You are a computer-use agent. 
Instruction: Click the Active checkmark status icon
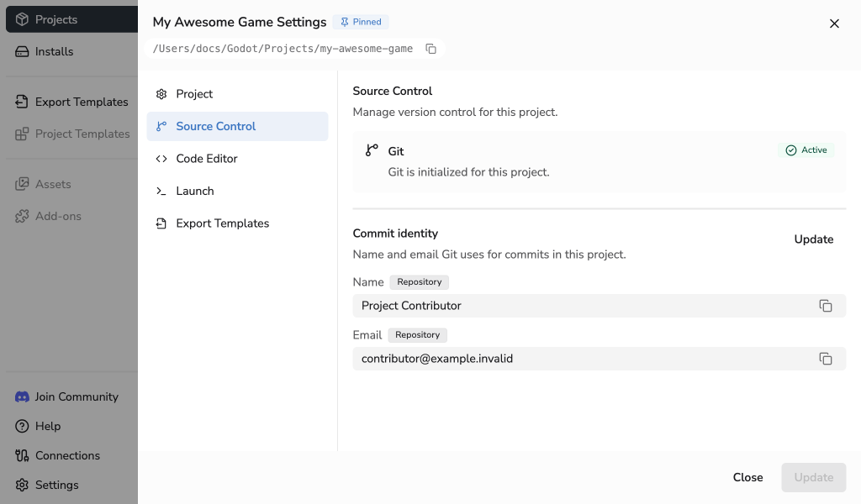coord(790,150)
